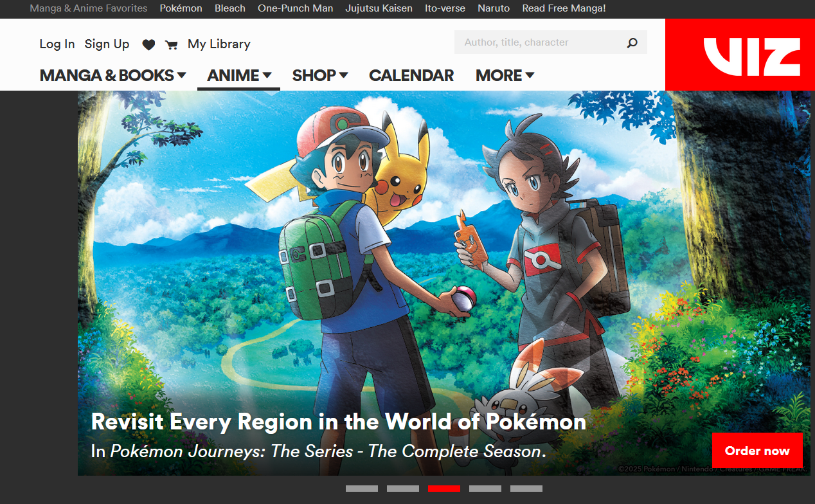Open the shopping cart icon
The width and height of the screenshot is (815, 504).
(171, 44)
